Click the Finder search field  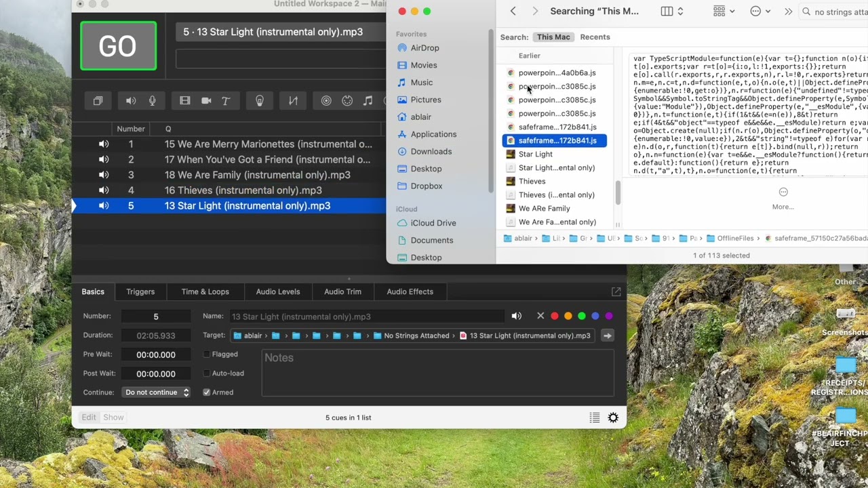pos(834,12)
